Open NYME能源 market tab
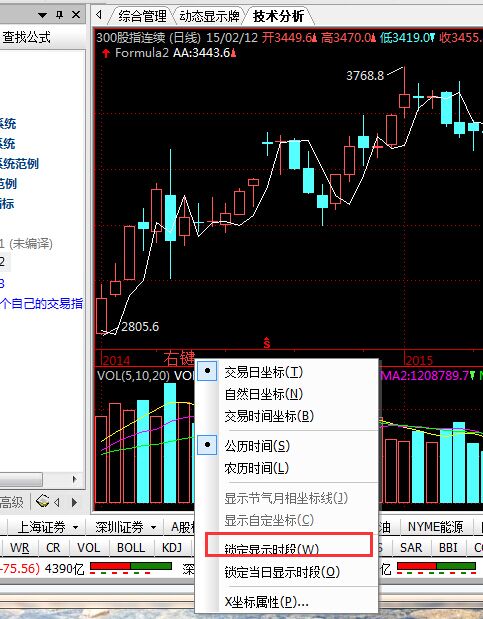The height and width of the screenshot is (619, 483). pos(435,527)
